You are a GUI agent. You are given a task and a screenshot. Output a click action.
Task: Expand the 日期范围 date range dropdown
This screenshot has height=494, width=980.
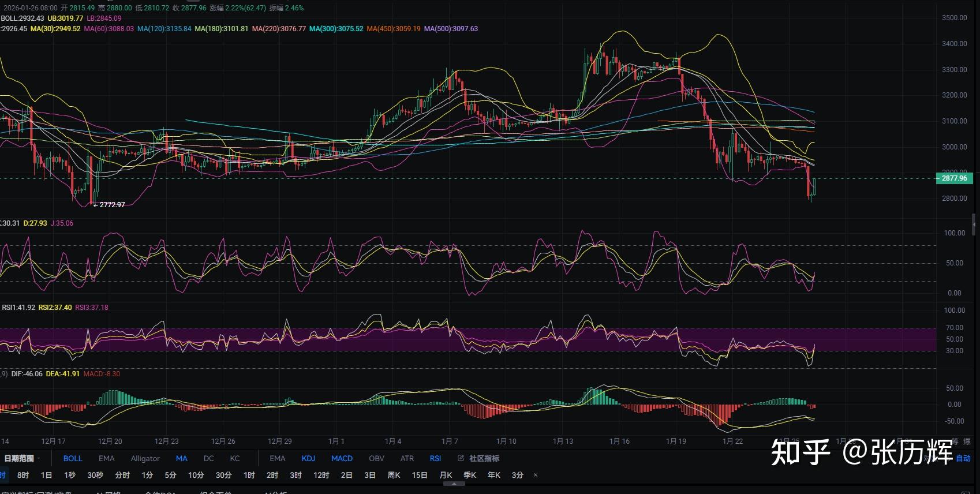(22, 458)
